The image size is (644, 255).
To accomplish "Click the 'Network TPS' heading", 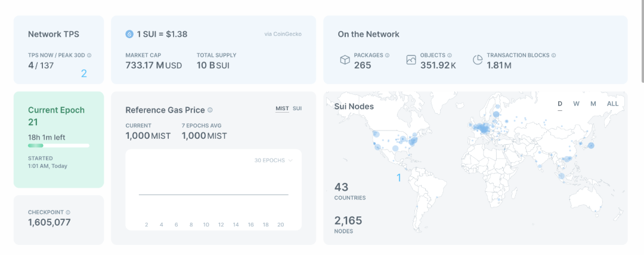I will [54, 34].
